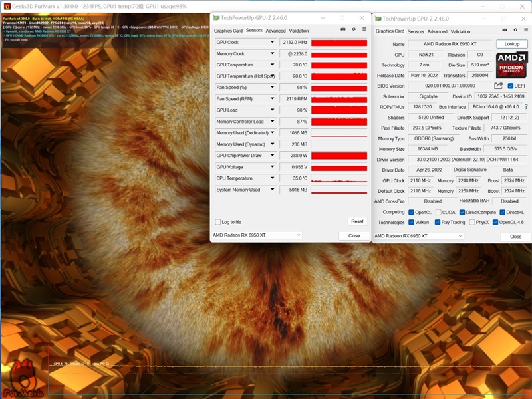Toggle the OpenCL checkbox
The height and width of the screenshot is (399, 532).
point(411,212)
